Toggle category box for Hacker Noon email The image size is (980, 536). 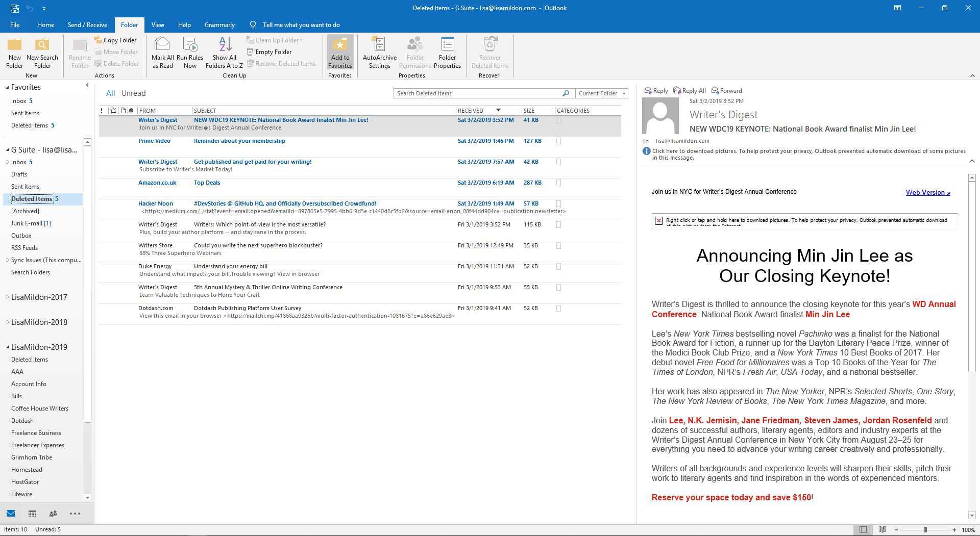(x=558, y=204)
